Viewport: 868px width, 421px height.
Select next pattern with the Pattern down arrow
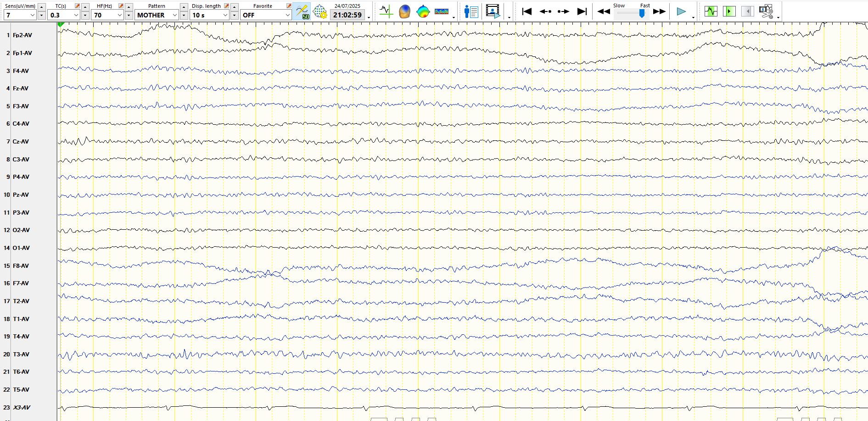(184, 15)
